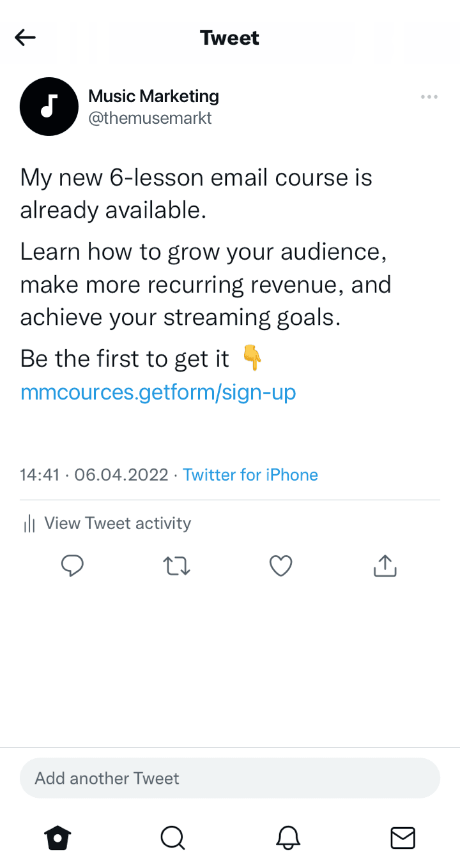The height and width of the screenshot is (868, 460).
Task: Open the mmcources.getform/sign-up link
Action: [158, 392]
